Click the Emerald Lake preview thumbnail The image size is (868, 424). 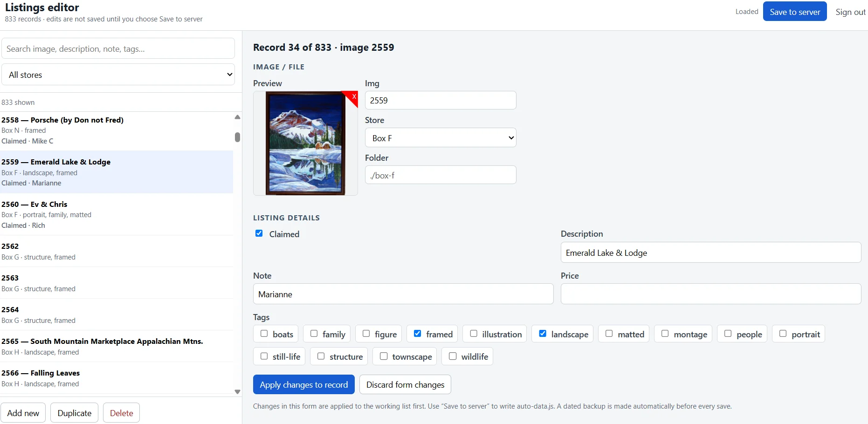pyautogui.click(x=305, y=143)
